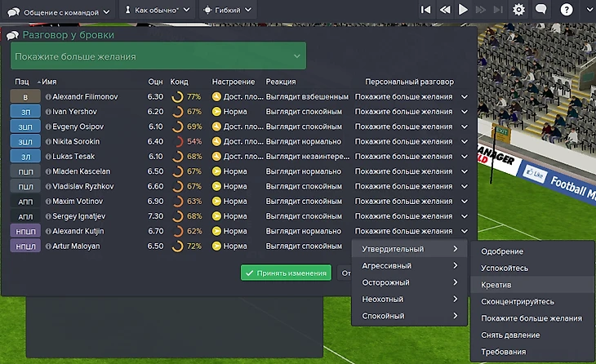
Task: Open the Неохотный tone submenu
Action: point(409,299)
